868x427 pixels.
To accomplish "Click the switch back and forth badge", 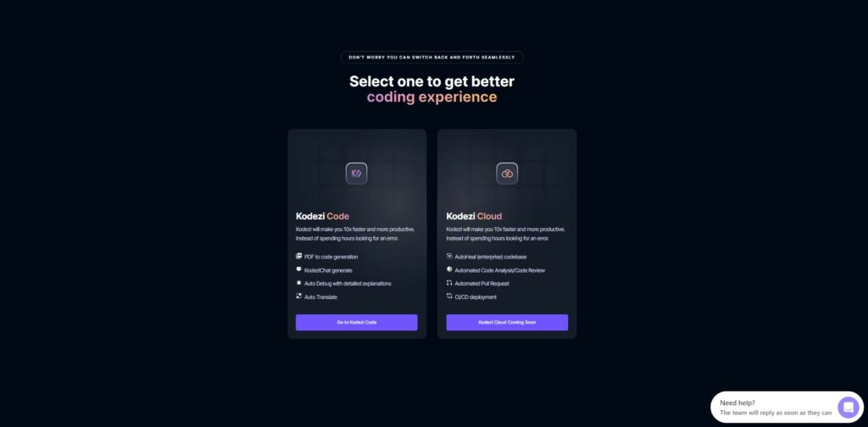I will click(431, 58).
